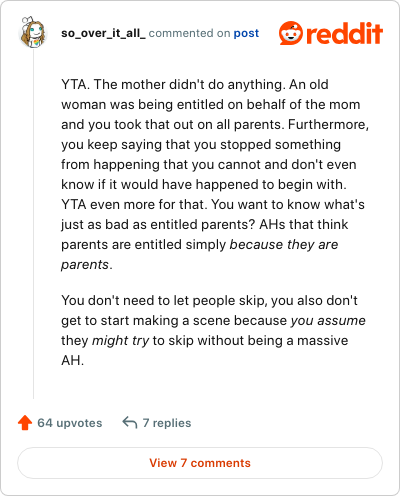
Task: Click the Reddit Snoo mascot icon
Action: coord(290,33)
